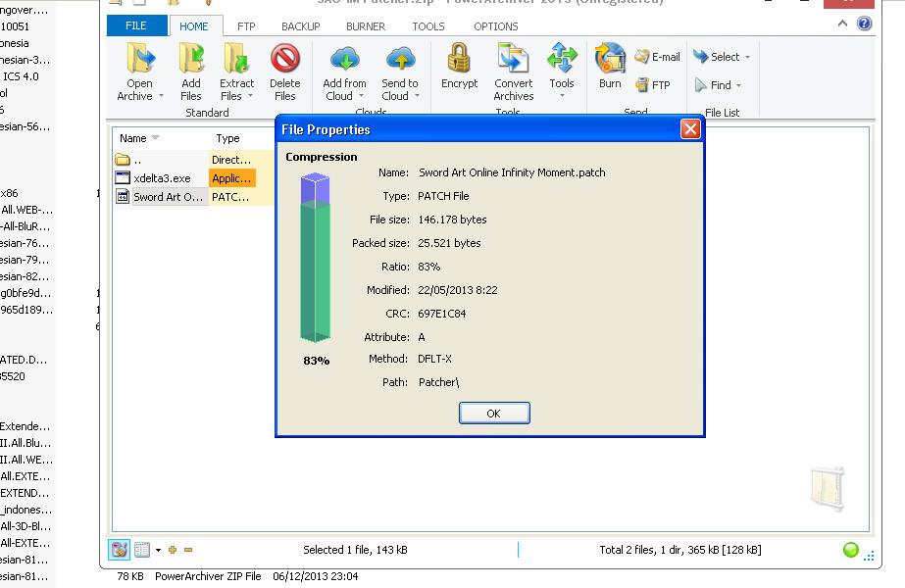Image resolution: width=905 pixels, height=588 pixels.
Task: Expand the Tools dropdown arrow
Action: pos(562,96)
